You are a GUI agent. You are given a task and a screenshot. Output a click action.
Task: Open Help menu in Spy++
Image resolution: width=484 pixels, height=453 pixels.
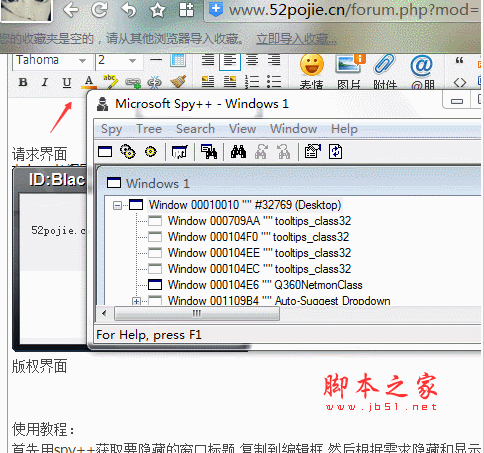(344, 129)
